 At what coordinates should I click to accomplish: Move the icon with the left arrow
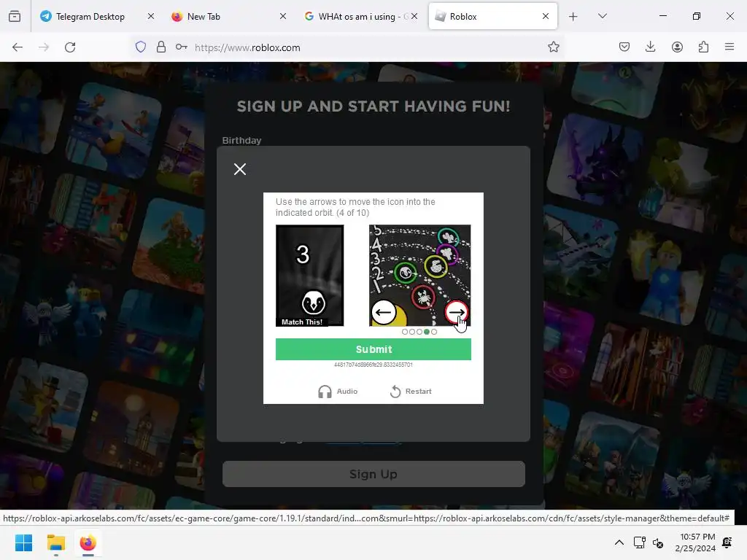[x=384, y=312]
